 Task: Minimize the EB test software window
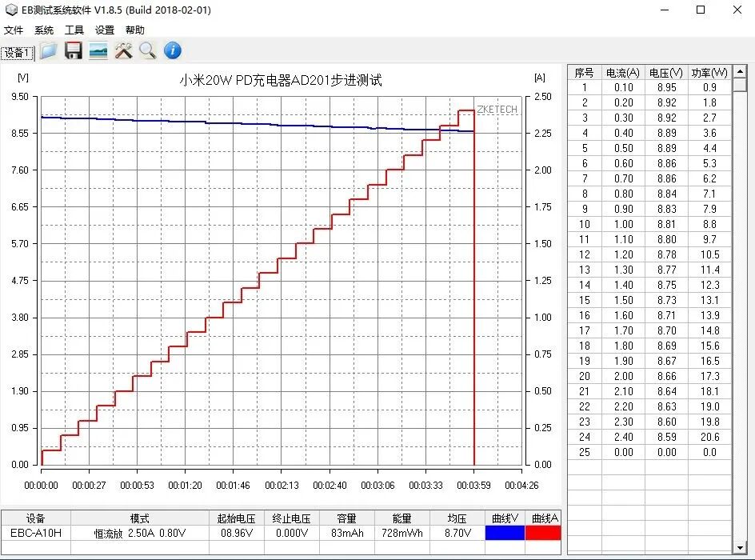coord(665,10)
